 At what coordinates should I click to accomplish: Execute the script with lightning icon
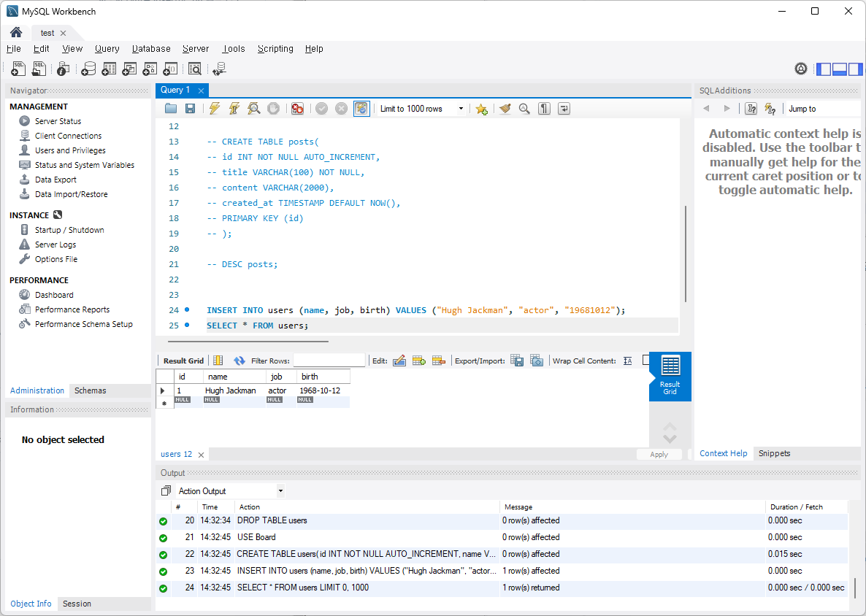coord(214,109)
